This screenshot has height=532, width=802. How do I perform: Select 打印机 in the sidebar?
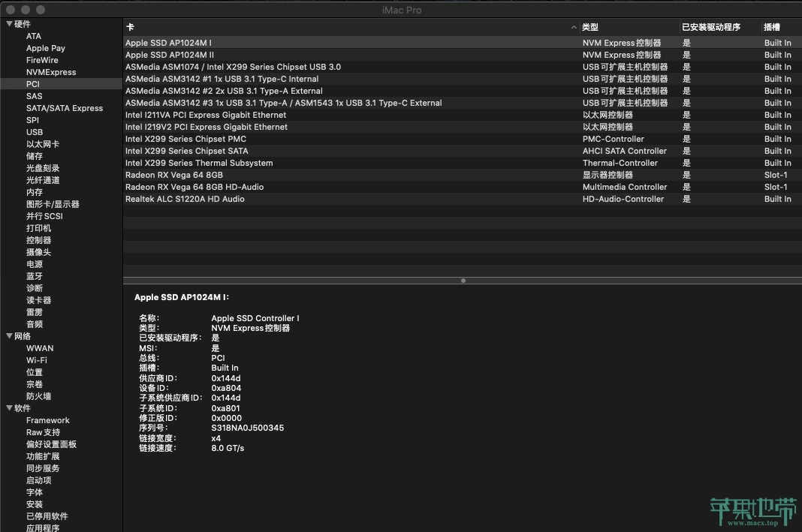[38, 228]
